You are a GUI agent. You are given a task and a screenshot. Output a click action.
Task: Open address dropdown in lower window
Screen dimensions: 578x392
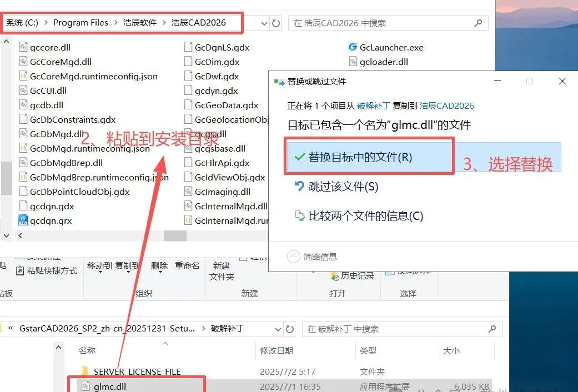(278, 329)
